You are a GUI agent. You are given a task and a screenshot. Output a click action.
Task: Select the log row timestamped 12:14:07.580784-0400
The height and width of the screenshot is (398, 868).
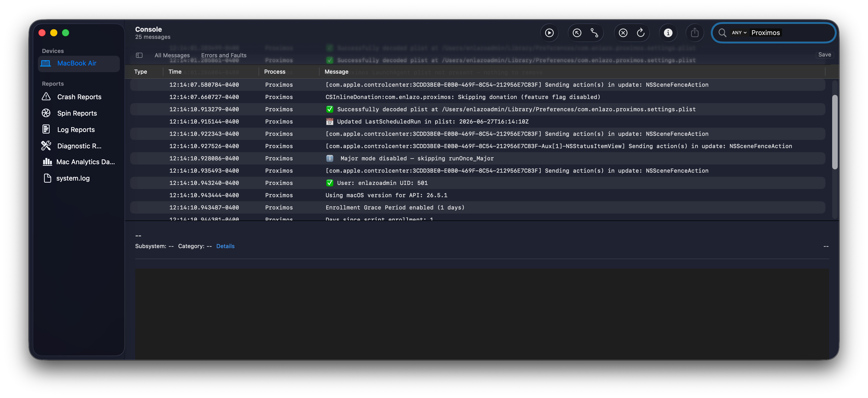tap(478, 85)
